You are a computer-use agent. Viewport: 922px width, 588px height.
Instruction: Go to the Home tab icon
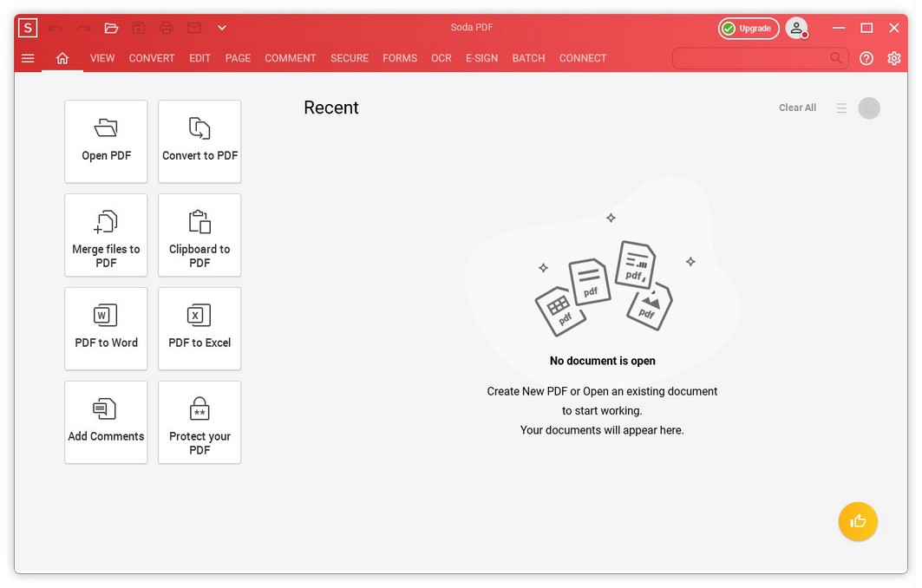(x=62, y=58)
